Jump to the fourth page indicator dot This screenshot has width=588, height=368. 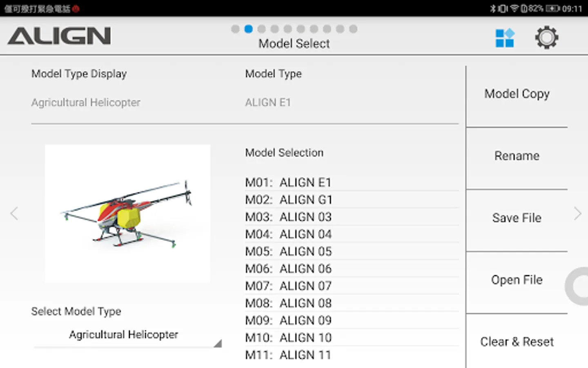(274, 29)
